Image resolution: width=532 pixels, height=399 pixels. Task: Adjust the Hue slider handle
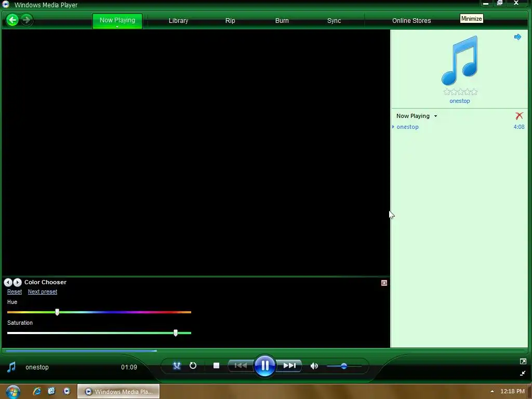[x=57, y=312]
